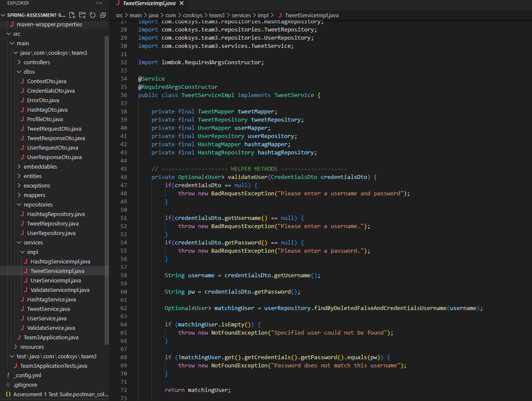Close the TweetServiceImpl.java tab
The height and width of the screenshot is (401, 532).
181,3
